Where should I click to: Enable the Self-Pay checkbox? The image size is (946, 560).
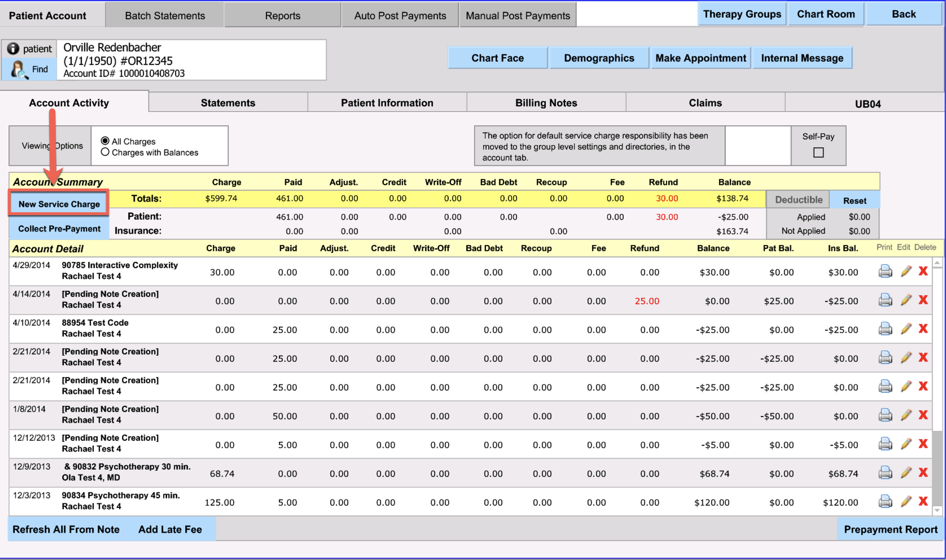(818, 152)
